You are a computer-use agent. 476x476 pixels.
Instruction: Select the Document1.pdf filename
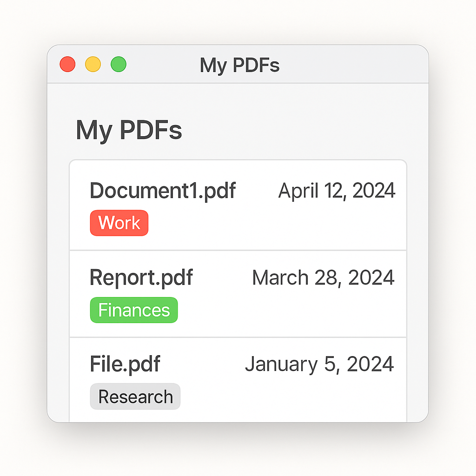point(162,191)
